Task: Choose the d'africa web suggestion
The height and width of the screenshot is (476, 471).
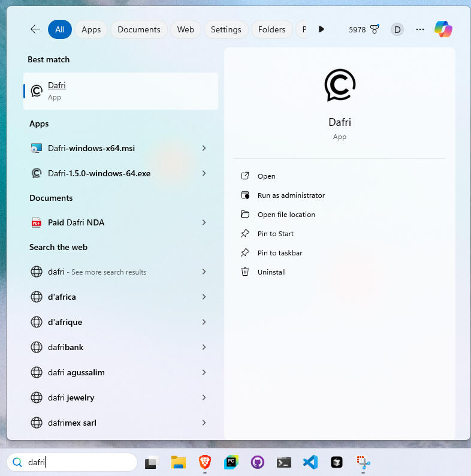Action: coord(112,297)
